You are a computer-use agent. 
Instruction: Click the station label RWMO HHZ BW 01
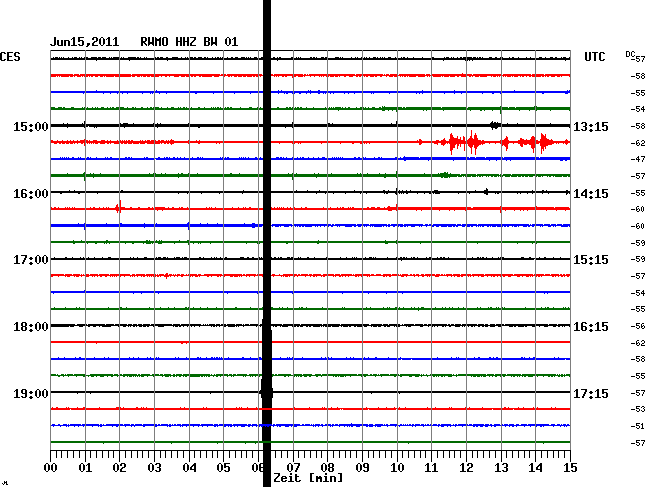189,42
